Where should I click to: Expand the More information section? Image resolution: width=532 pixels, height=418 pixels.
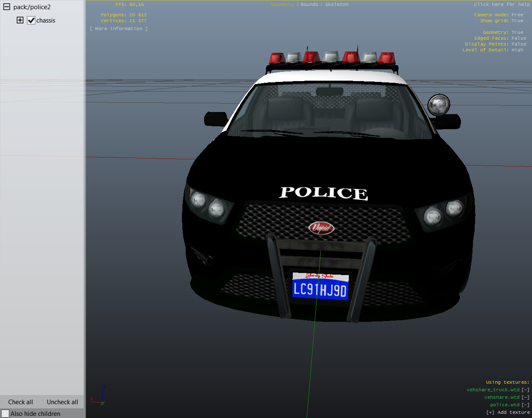tap(118, 28)
